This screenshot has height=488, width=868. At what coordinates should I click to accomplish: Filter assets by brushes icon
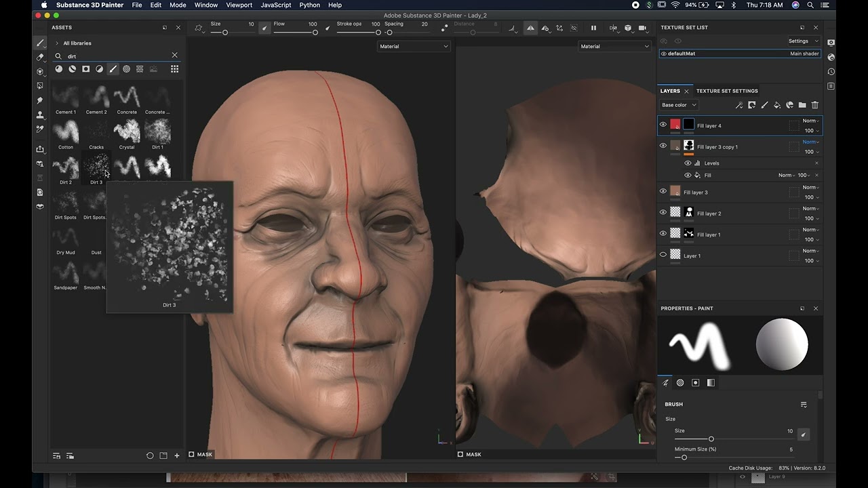point(113,68)
